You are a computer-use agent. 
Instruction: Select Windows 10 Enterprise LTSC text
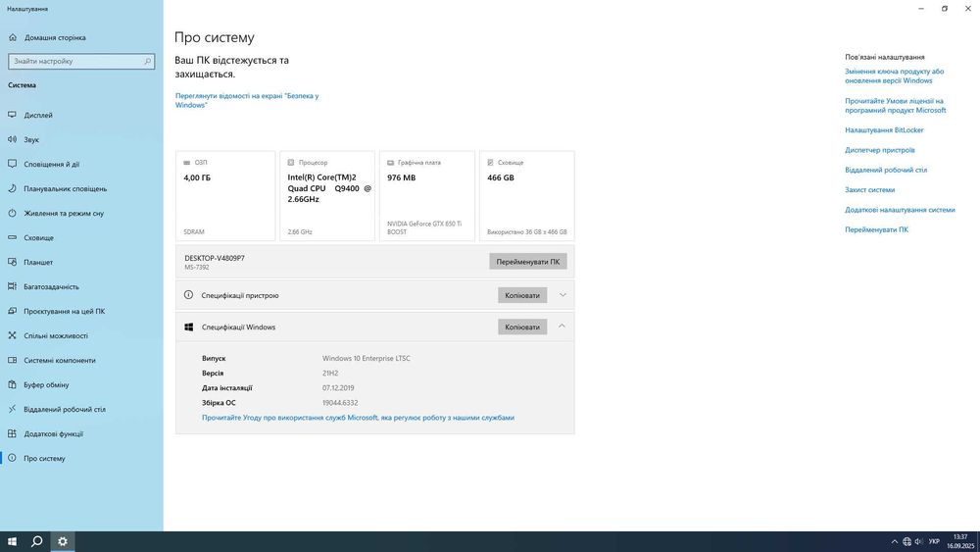click(x=367, y=358)
